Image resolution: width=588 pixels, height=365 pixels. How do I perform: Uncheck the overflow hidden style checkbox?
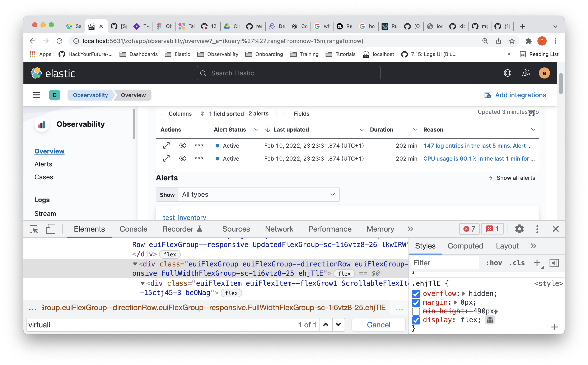(416, 294)
